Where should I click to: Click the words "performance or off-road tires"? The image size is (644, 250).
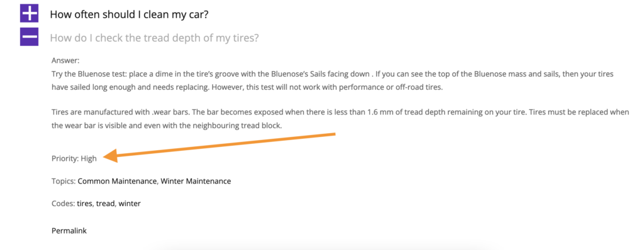pyautogui.click(x=396, y=87)
